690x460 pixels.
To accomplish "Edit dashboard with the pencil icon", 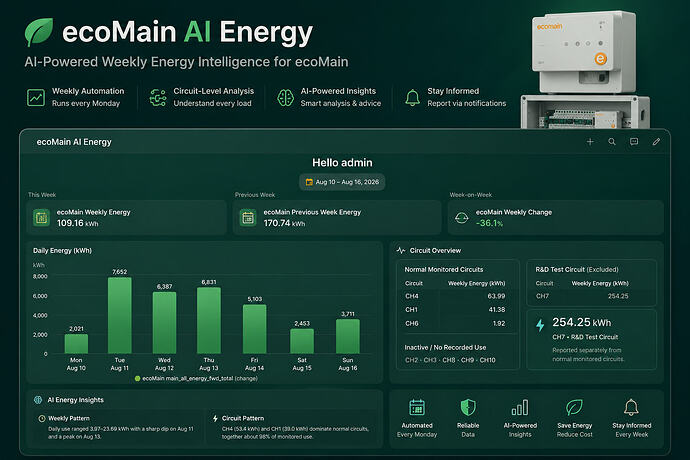I will click(656, 142).
